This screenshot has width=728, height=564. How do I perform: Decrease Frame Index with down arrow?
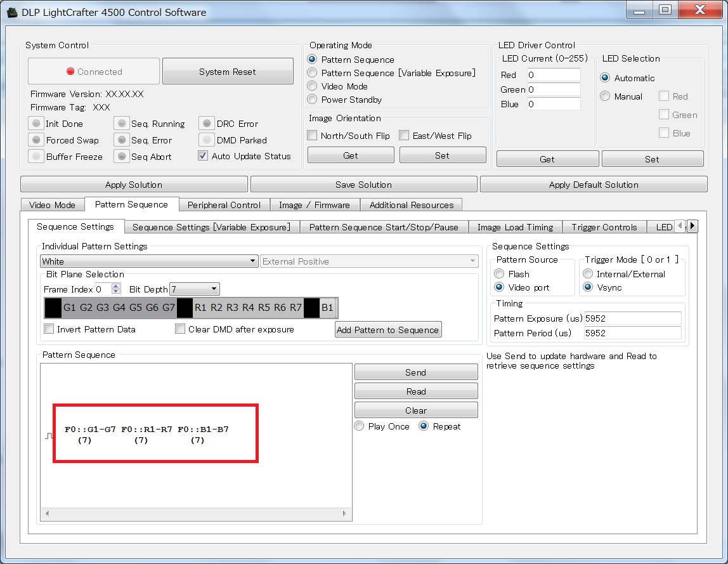[x=116, y=292]
